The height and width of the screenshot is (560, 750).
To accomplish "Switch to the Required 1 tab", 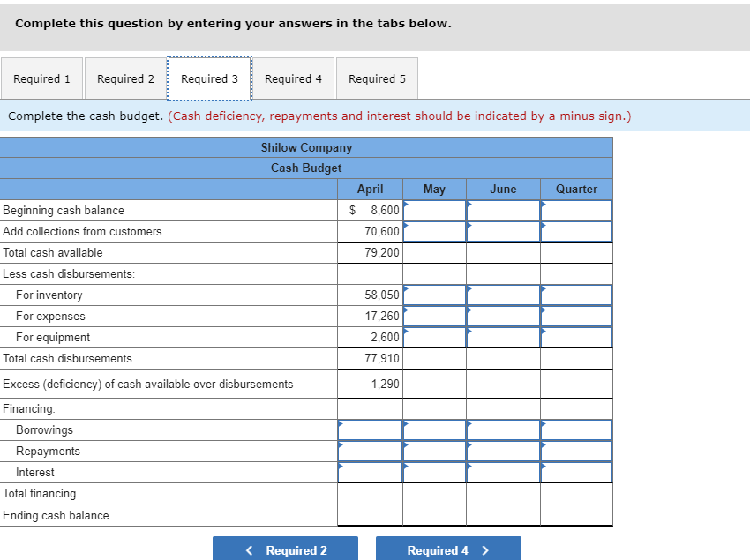I will [41, 78].
